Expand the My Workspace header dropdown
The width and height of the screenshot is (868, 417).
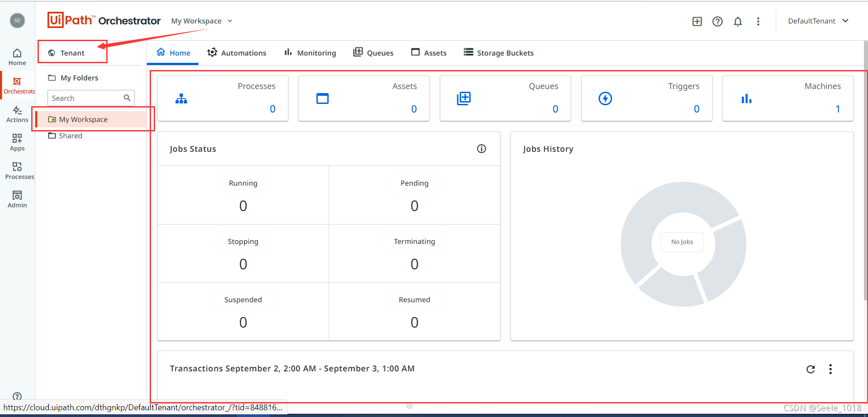[x=202, y=21]
